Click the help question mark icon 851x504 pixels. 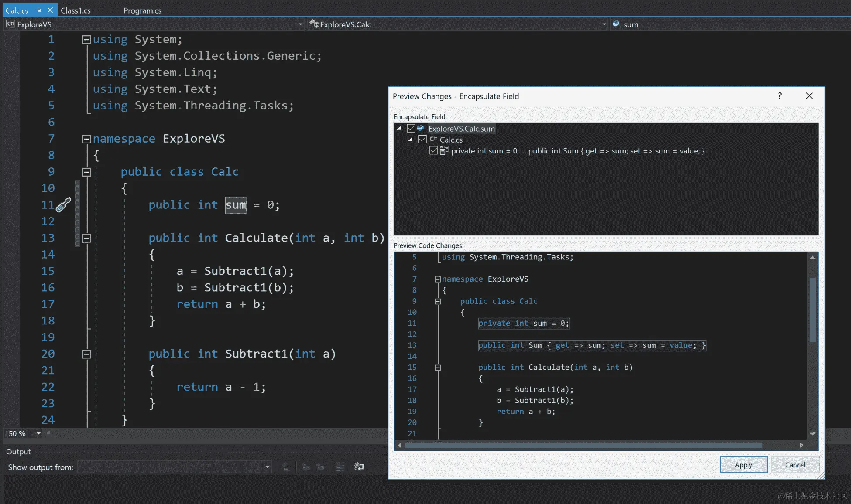pos(780,96)
